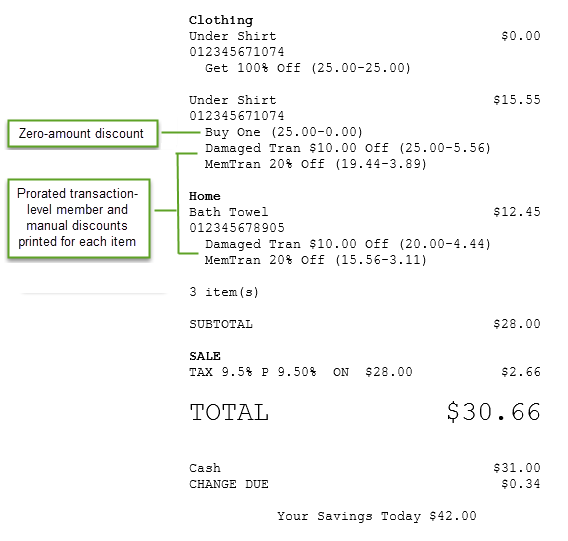Select the Bath Towel item name
568x541 pixels.
click(229, 212)
